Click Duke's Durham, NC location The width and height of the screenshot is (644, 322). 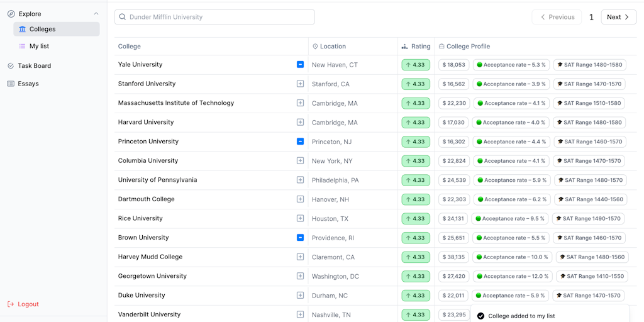tap(330, 296)
